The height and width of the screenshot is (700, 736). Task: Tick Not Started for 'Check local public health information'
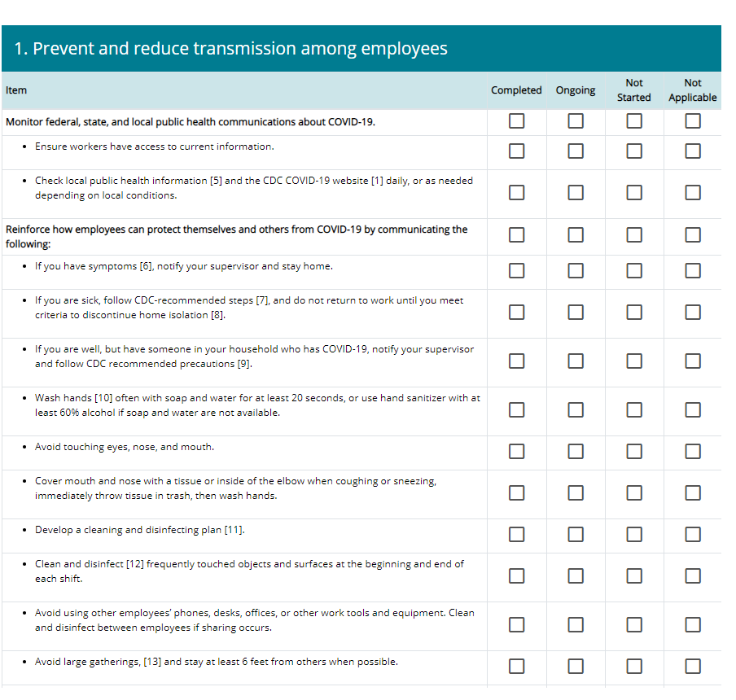pos(634,192)
